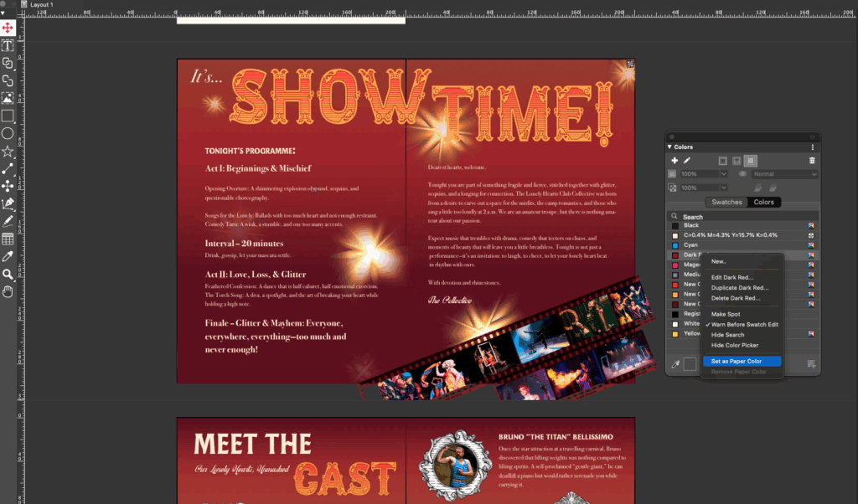The image size is (858, 504).
Task: Select the Text Content tool
Action: tap(8, 45)
